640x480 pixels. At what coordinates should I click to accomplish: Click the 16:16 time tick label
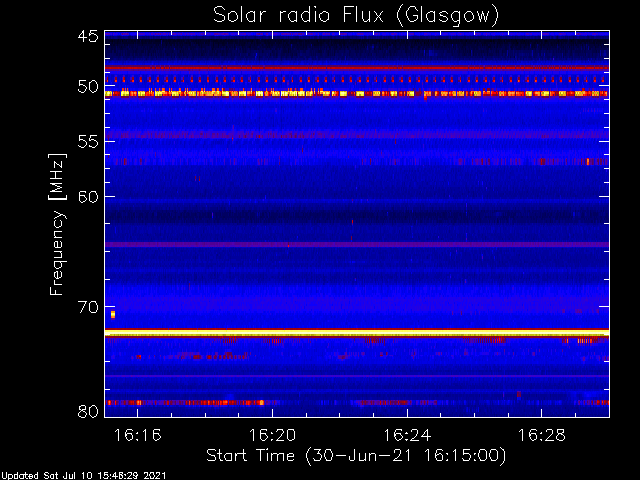pyautogui.click(x=138, y=435)
